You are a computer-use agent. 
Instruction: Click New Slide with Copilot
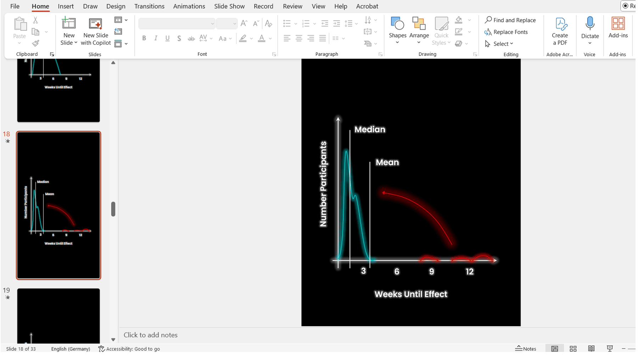tap(96, 32)
